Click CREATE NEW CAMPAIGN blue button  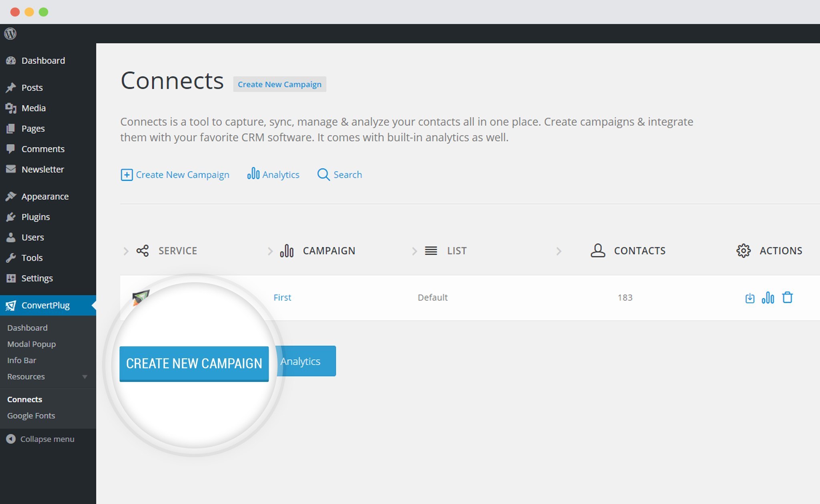click(194, 363)
